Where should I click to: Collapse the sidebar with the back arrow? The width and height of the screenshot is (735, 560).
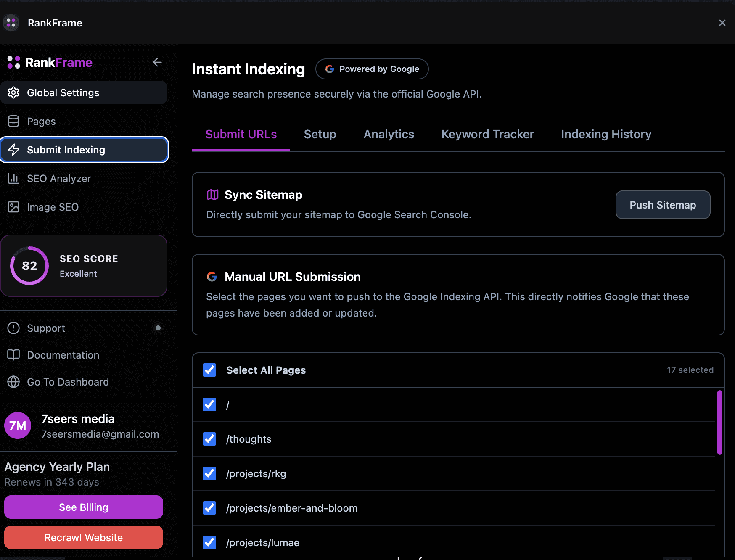click(157, 62)
